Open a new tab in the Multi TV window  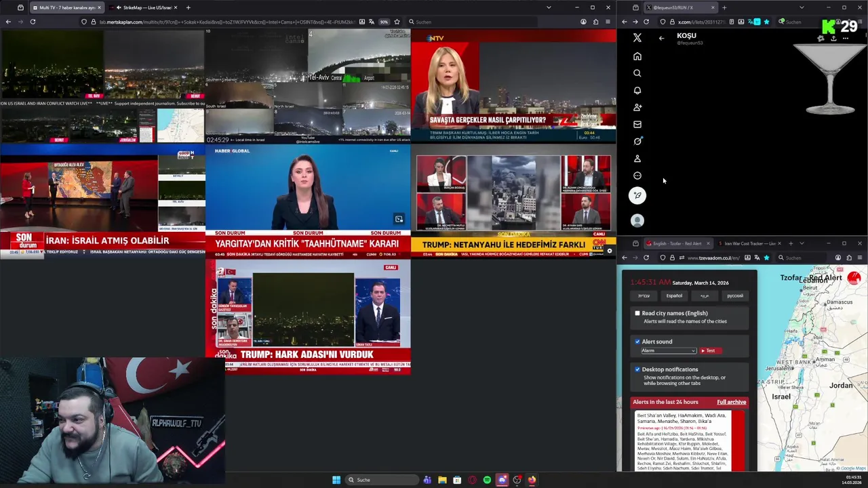tap(188, 7)
